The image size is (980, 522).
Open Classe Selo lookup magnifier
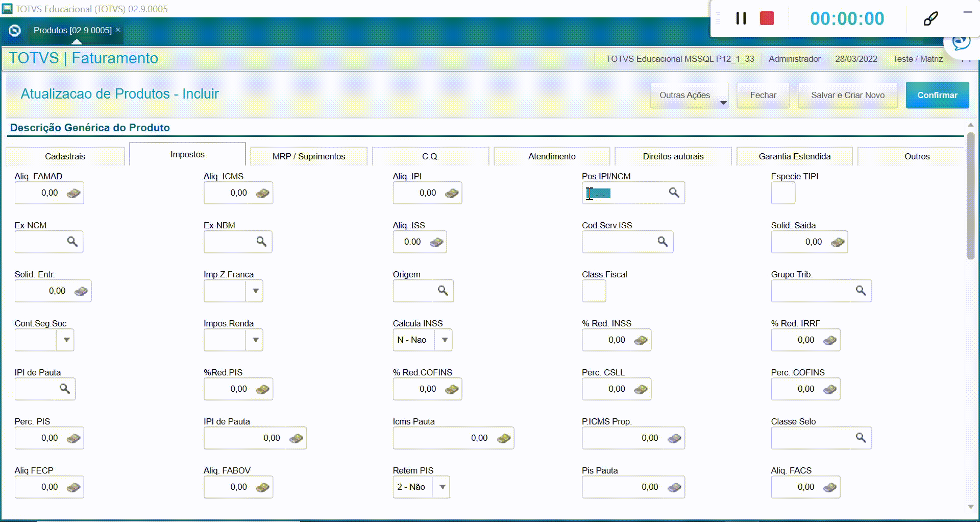[x=861, y=438]
